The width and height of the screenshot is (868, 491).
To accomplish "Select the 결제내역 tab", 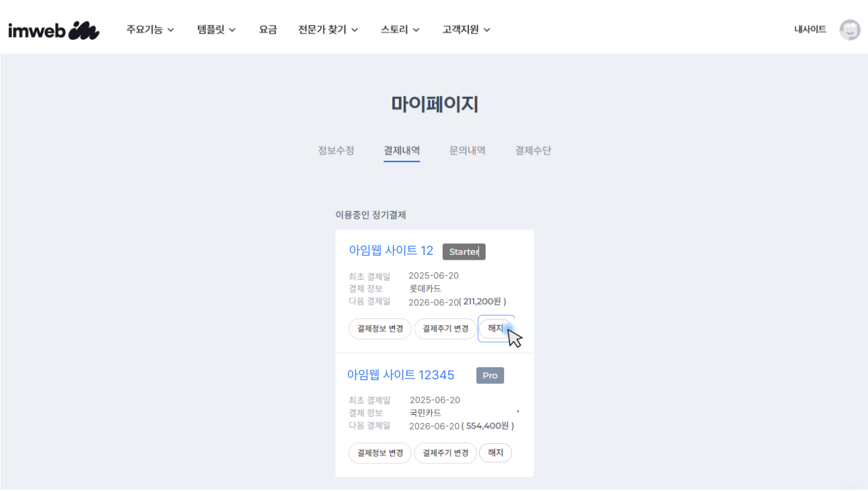I will click(402, 151).
